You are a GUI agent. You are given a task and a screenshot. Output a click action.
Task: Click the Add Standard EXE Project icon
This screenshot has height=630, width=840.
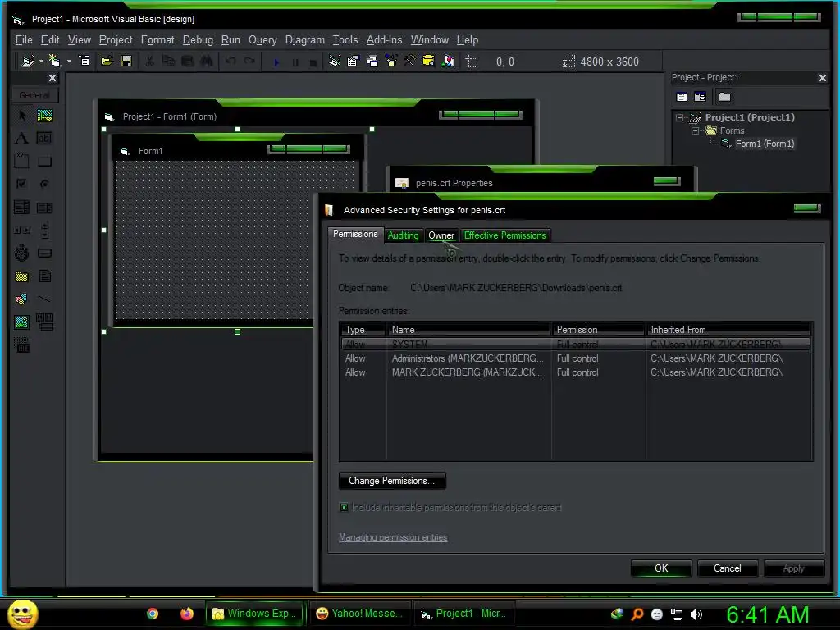click(28, 61)
